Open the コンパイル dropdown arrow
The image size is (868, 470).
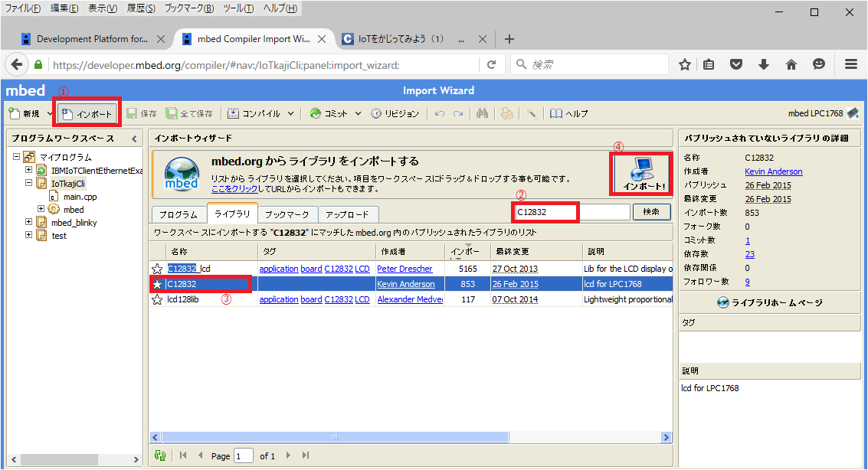tap(290, 114)
